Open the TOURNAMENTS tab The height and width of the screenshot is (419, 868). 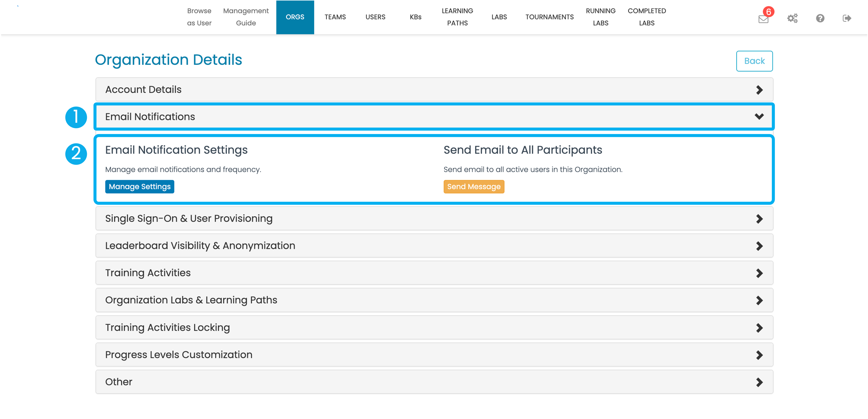tap(549, 17)
